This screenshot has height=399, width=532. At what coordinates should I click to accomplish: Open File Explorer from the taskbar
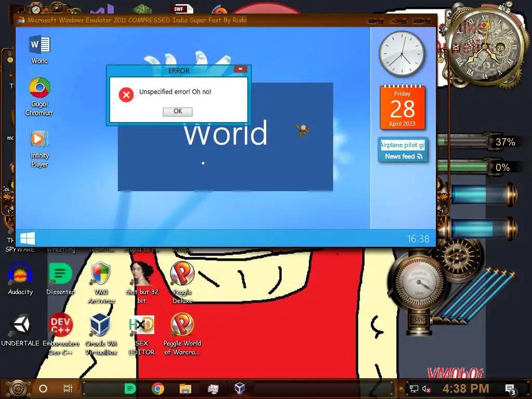185,389
